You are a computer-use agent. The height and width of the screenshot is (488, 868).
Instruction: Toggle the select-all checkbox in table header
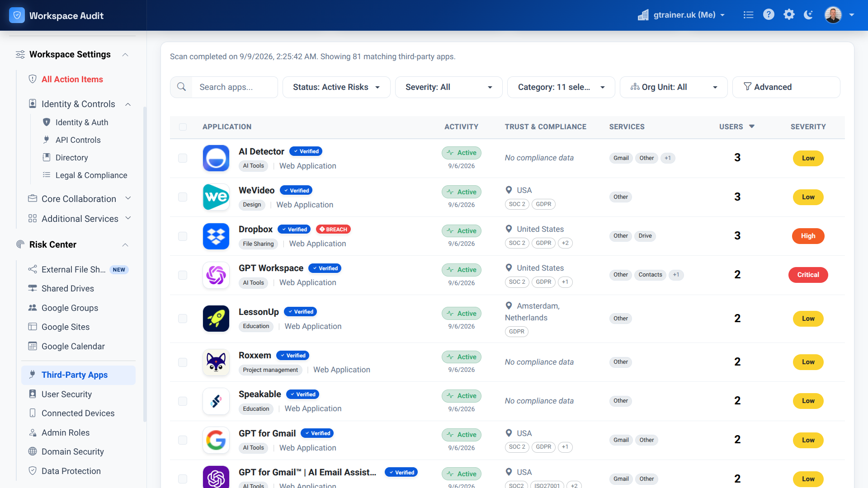(x=183, y=127)
